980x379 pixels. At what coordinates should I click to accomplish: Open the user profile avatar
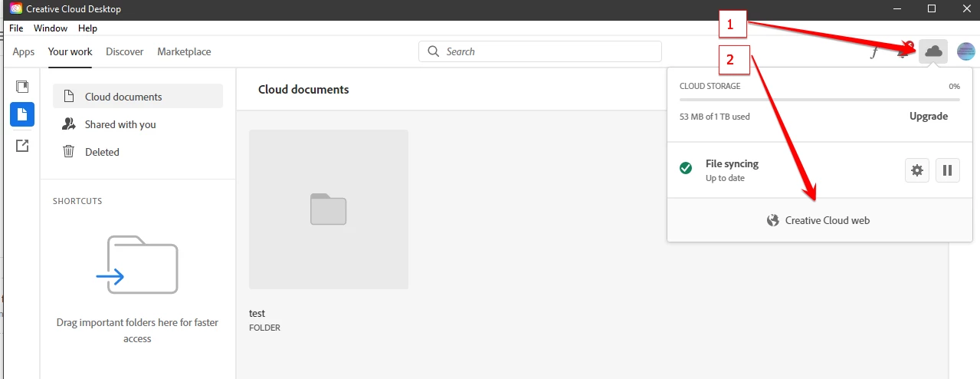(966, 51)
